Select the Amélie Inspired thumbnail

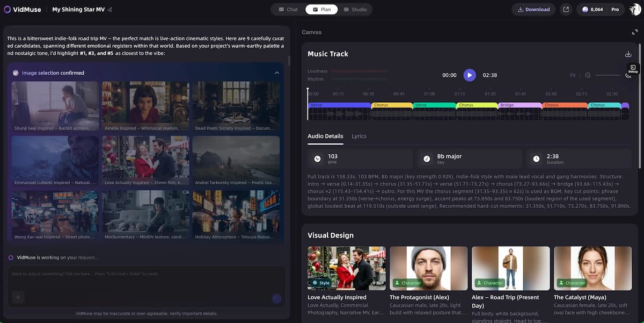pyautogui.click(x=145, y=106)
